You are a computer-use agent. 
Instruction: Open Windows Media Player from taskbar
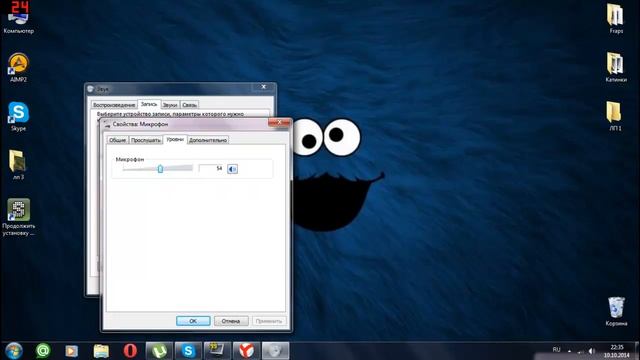click(71, 351)
